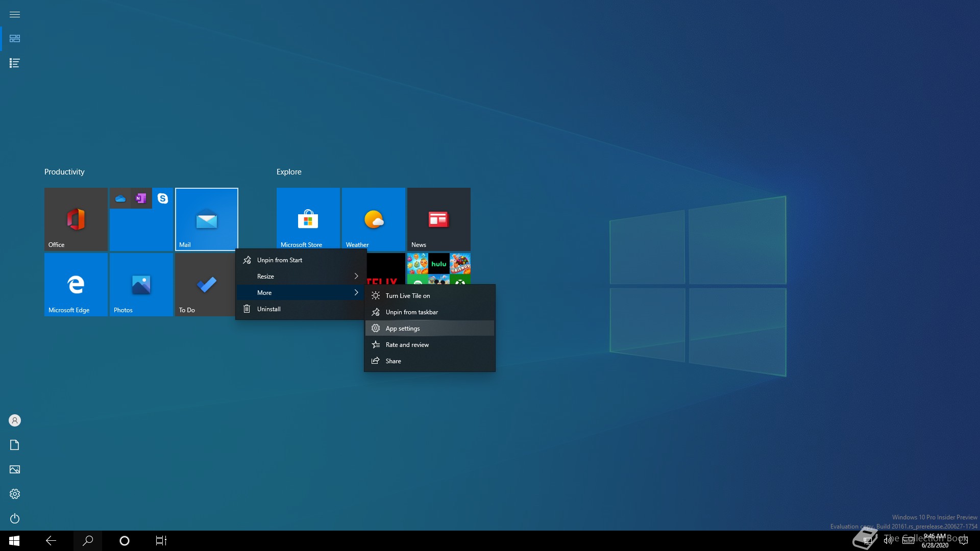Open the Skype small tile
The image size is (980, 551).
163,198
